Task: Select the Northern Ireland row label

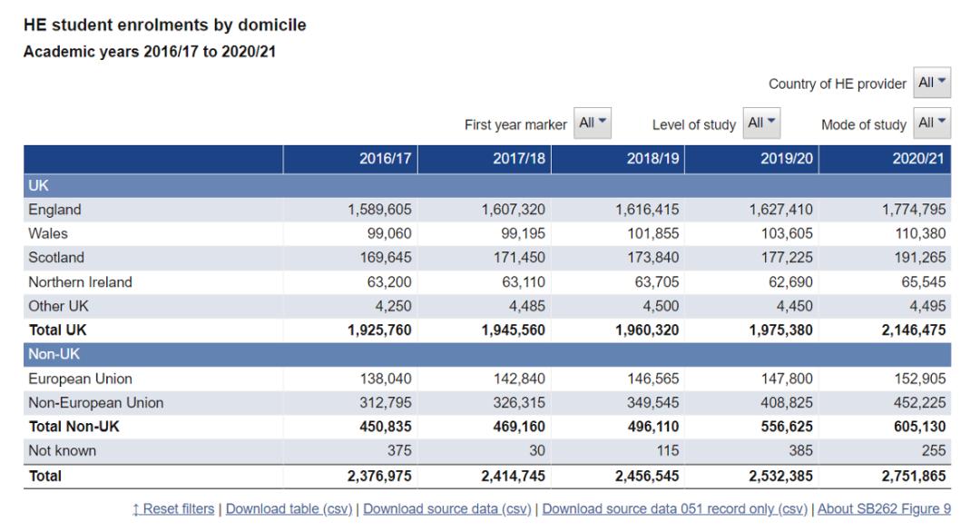Action: (80, 282)
